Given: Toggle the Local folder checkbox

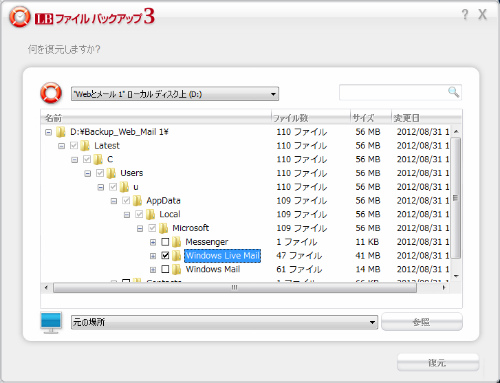Looking at the screenshot, I should pos(139,214).
